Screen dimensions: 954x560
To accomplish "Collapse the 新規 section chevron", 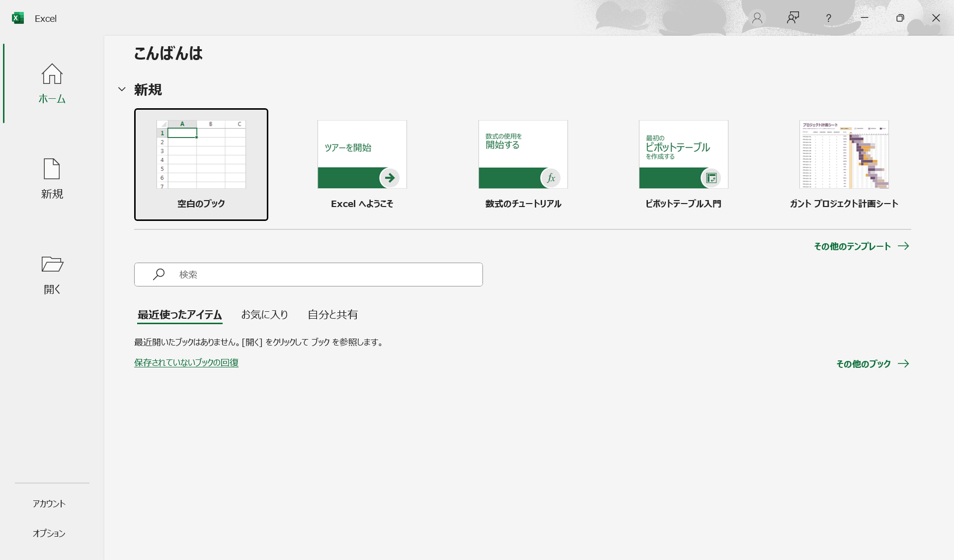I will [122, 89].
